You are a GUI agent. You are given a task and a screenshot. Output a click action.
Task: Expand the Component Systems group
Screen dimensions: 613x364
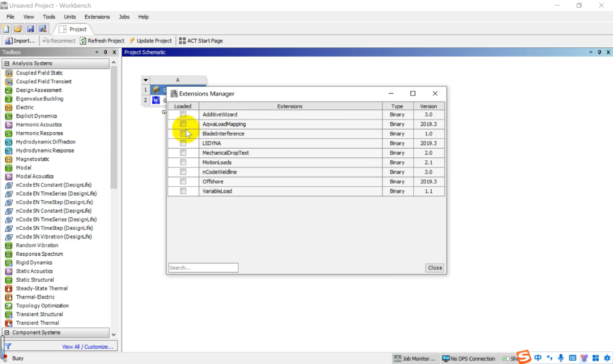[7, 332]
